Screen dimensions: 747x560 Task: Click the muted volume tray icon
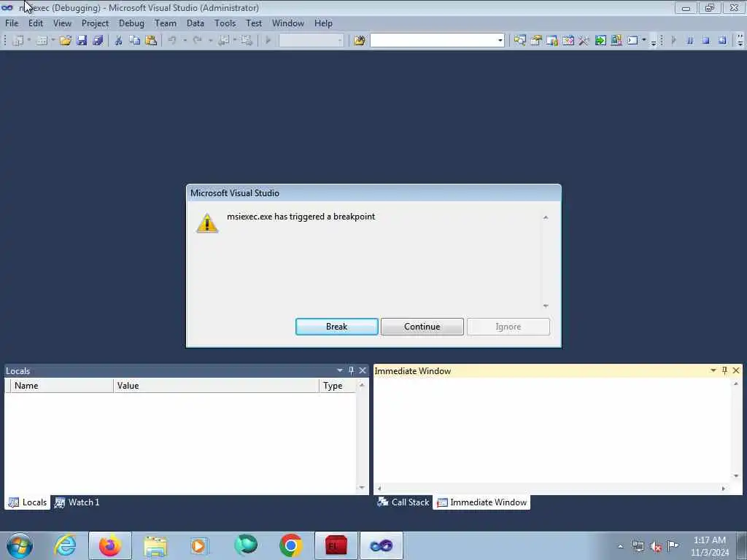656,547
